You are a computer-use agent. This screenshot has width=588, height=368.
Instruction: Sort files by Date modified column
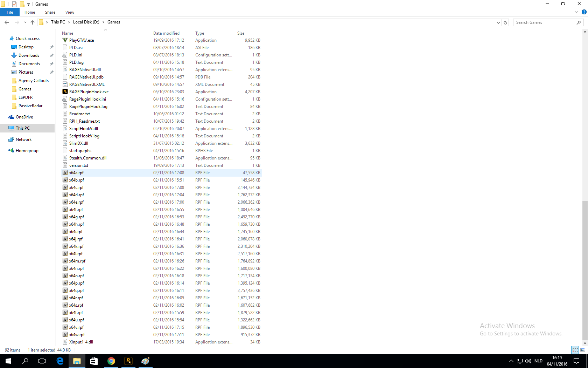[x=172, y=33]
